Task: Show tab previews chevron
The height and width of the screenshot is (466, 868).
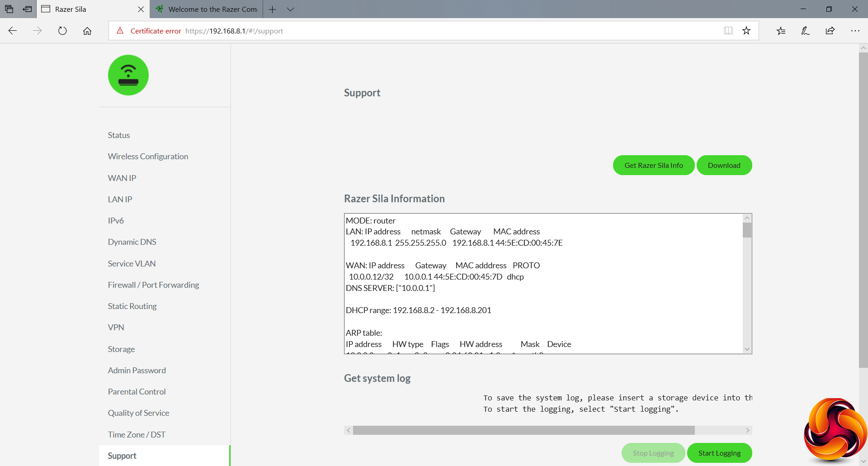Action: [291, 9]
